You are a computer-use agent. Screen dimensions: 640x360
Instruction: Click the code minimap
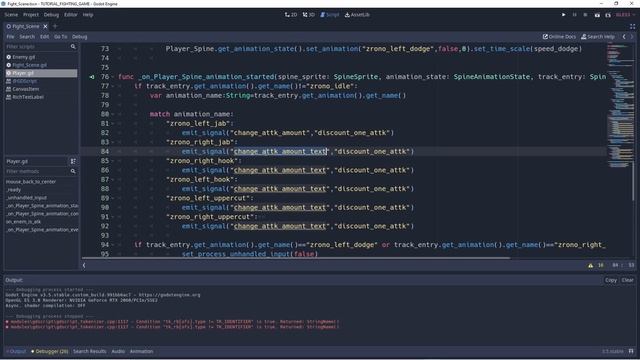tap(620, 106)
